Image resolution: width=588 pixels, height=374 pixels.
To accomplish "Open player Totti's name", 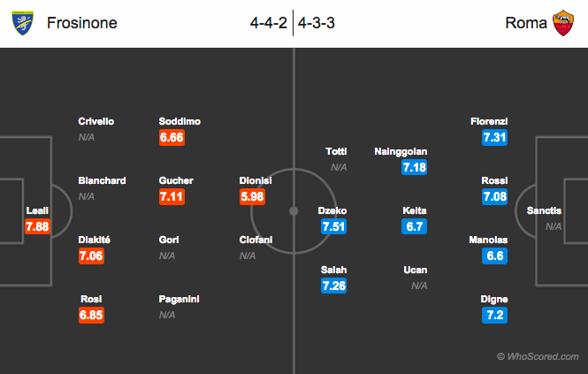I will pos(336,151).
